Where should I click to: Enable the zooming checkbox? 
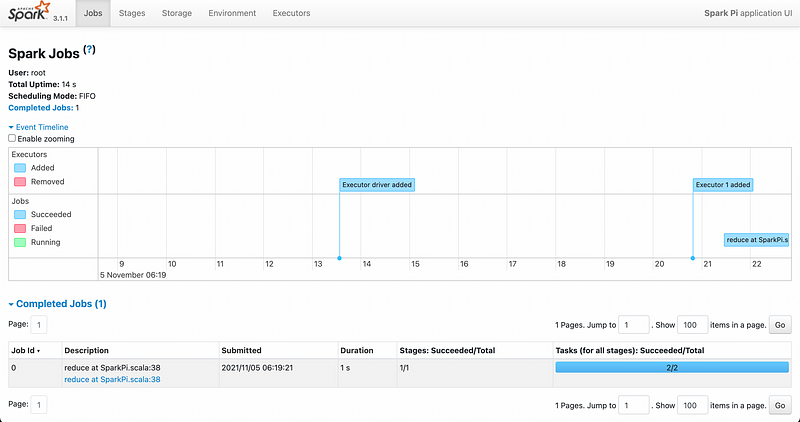[12, 139]
